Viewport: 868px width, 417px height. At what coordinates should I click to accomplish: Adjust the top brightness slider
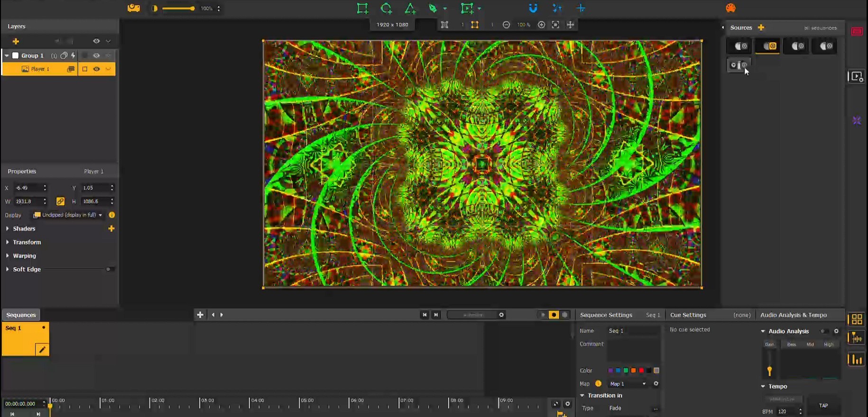coord(178,9)
